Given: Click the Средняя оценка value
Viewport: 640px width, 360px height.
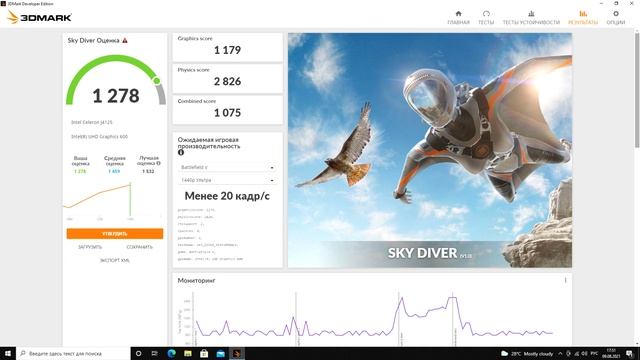Looking at the screenshot, I should [x=114, y=171].
